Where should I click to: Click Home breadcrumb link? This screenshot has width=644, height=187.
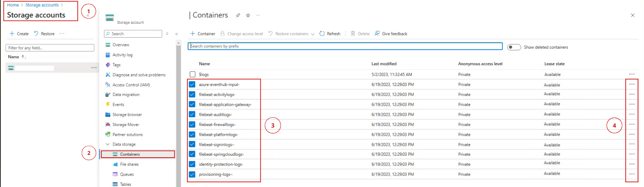point(13,5)
